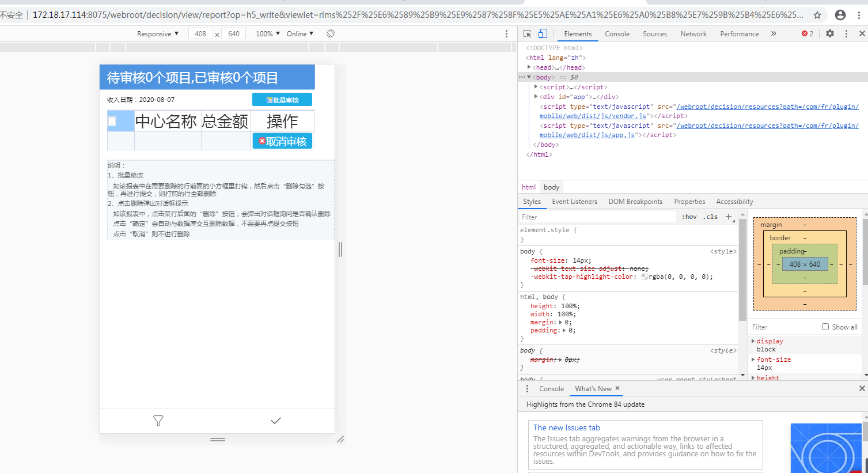
Task: Open the Responsive device dropdown
Action: [x=158, y=34]
